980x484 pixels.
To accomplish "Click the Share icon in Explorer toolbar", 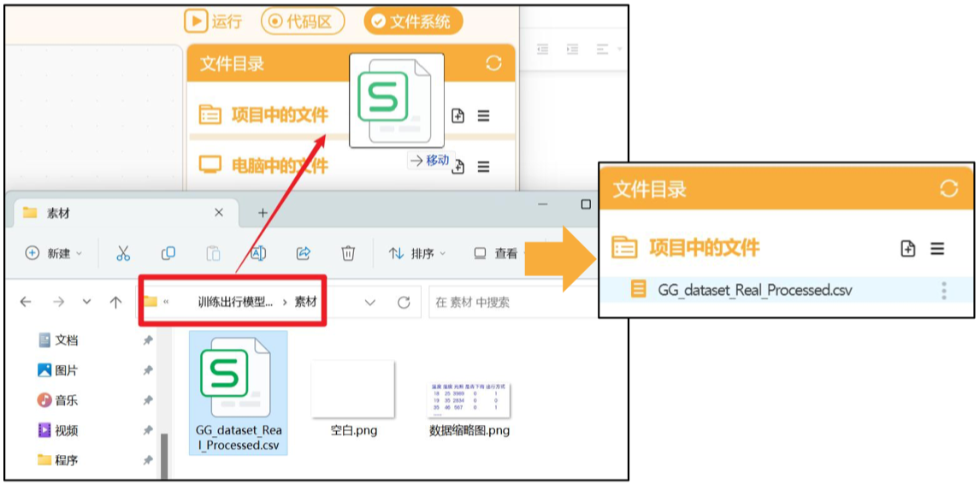I will (x=303, y=253).
